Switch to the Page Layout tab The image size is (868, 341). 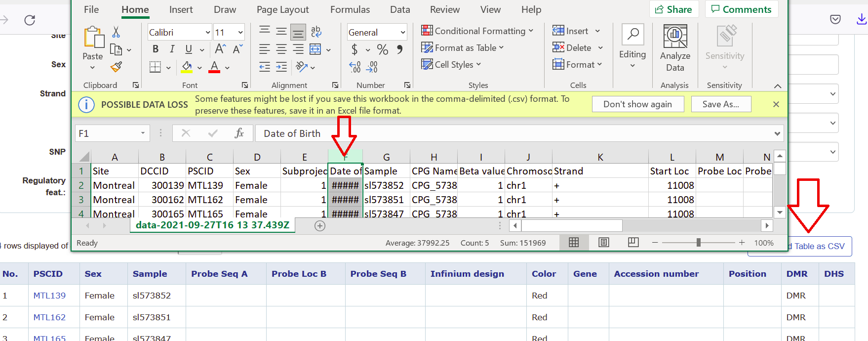tap(283, 9)
